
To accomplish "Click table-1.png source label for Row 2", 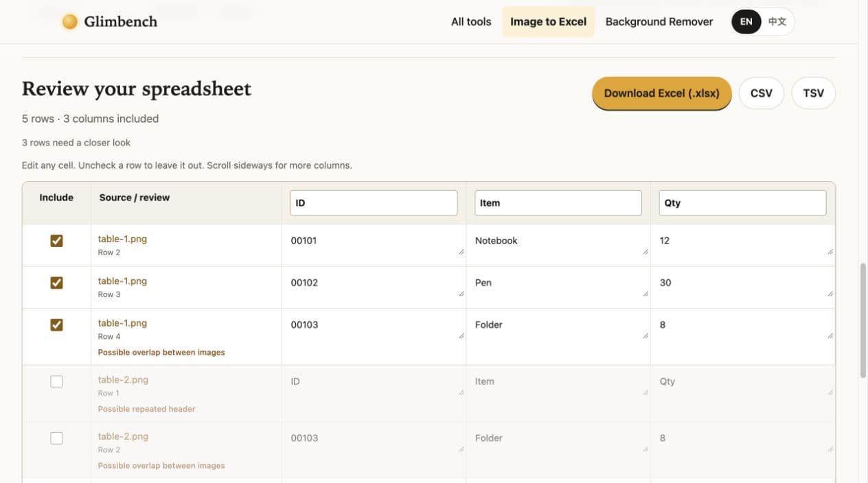I will [x=122, y=239].
